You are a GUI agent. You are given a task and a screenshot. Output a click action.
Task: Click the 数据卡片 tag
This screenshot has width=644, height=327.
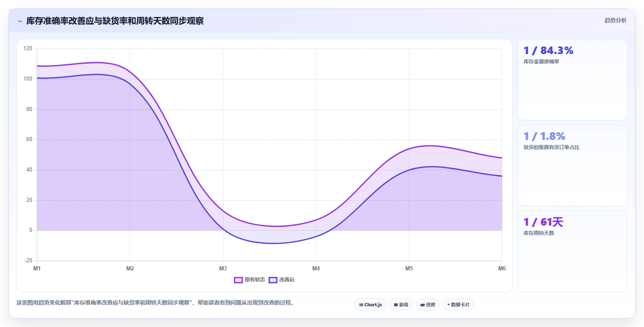[x=458, y=305]
